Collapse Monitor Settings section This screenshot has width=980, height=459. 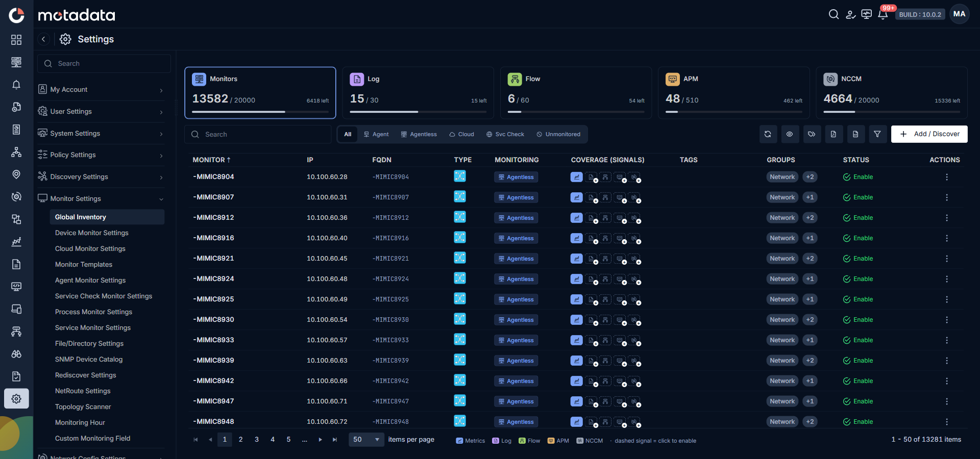coord(101,199)
